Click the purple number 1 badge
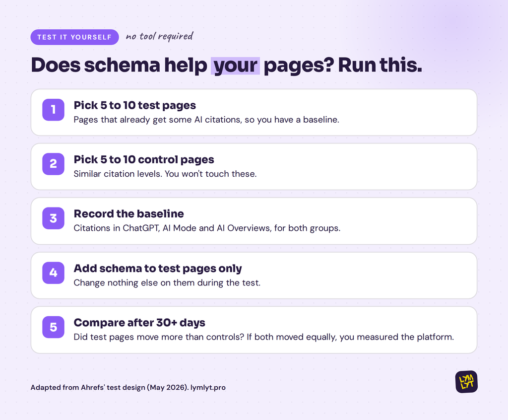This screenshot has width=508, height=420. pyautogui.click(x=54, y=110)
